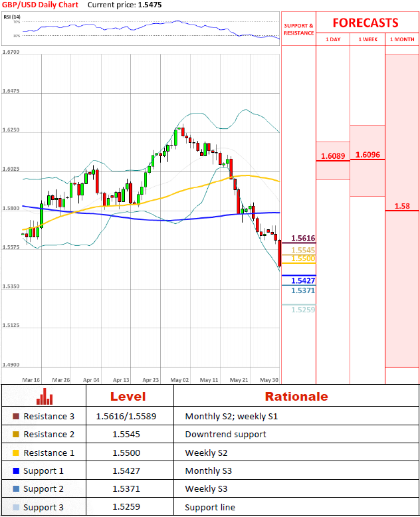Screen dimensions: 420x517
Task: Click the Support 3 row label
Action: point(43,508)
